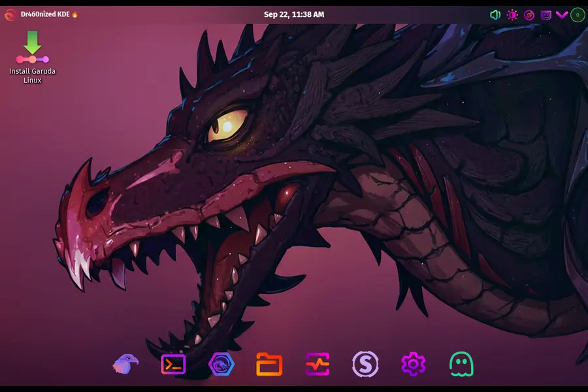588x392 pixels.
Task: Click the Dr460nized KDE panel title
Action: pos(49,14)
